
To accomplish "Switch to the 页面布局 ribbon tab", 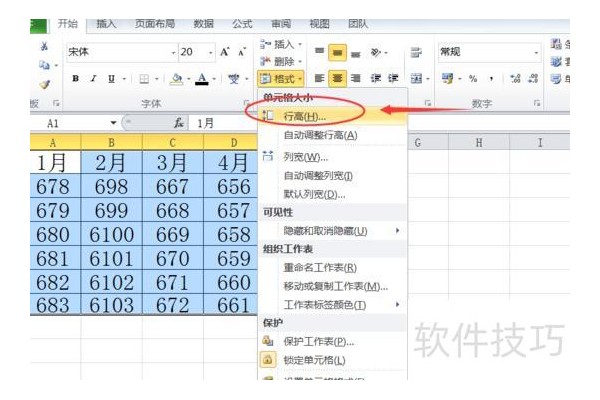I will click(x=155, y=24).
